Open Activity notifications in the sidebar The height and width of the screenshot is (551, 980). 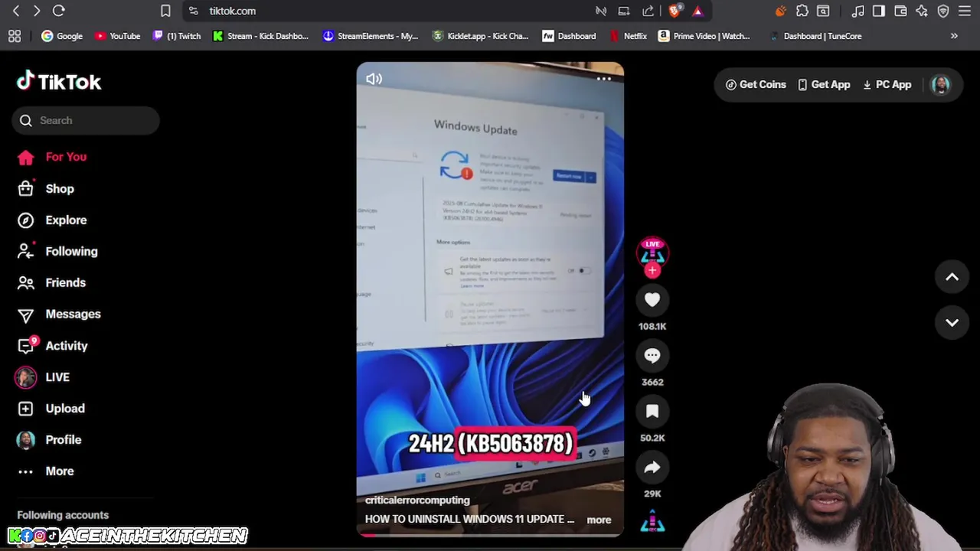pyautogui.click(x=54, y=345)
